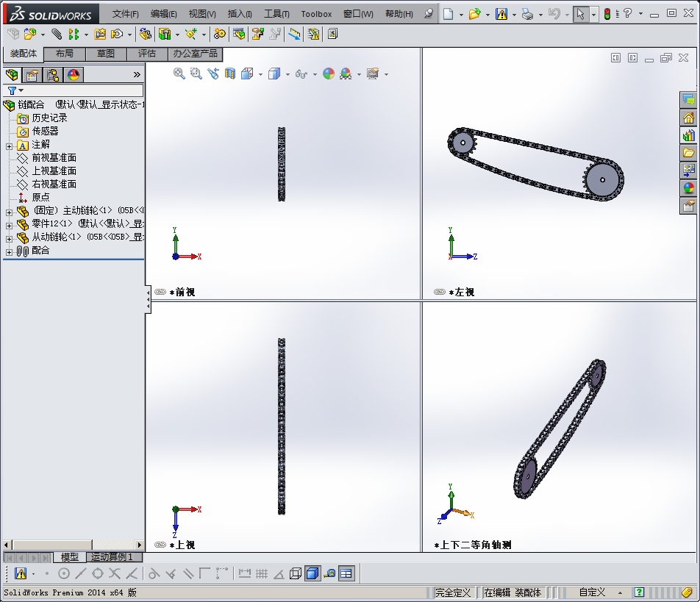Click the Display Style box icon
Viewport: 700px width, 602px height.
(274, 74)
